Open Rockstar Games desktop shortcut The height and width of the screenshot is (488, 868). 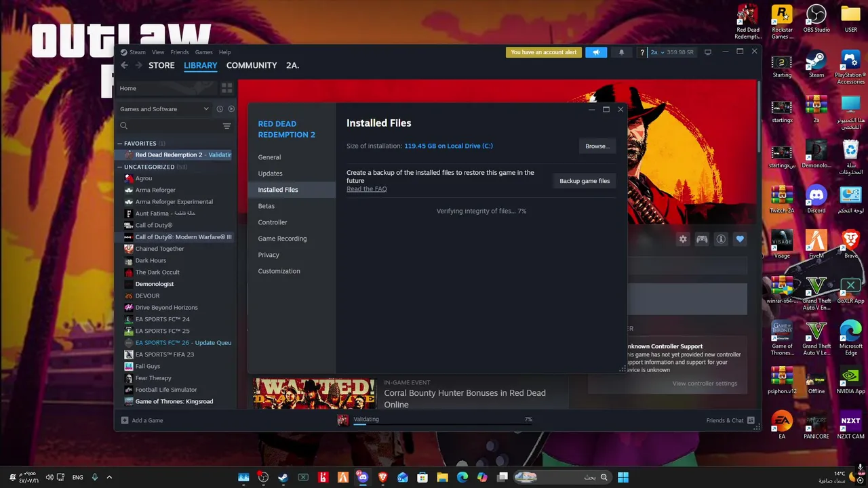(782, 22)
